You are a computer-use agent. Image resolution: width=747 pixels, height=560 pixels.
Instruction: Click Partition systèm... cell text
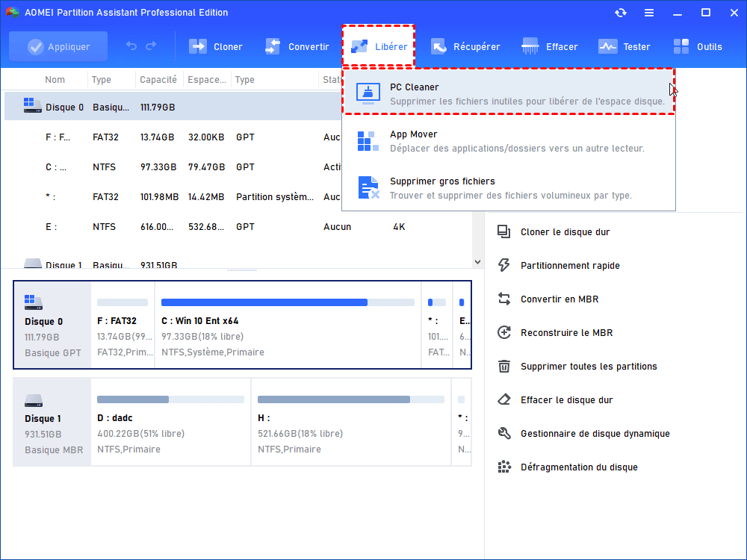point(274,196)
